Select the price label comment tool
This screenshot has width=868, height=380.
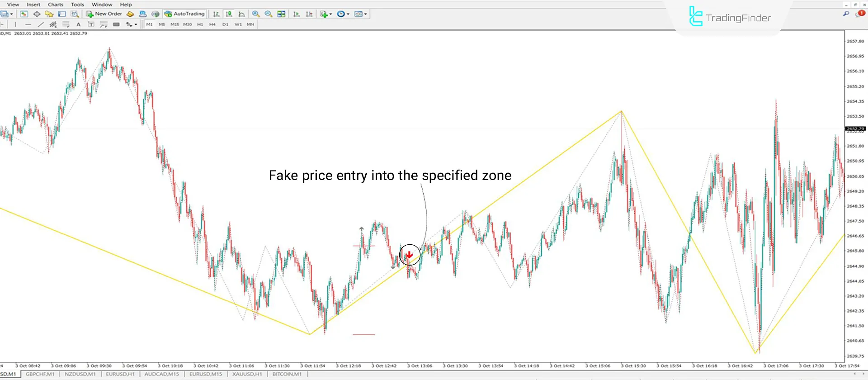click(x=104, y=24)
